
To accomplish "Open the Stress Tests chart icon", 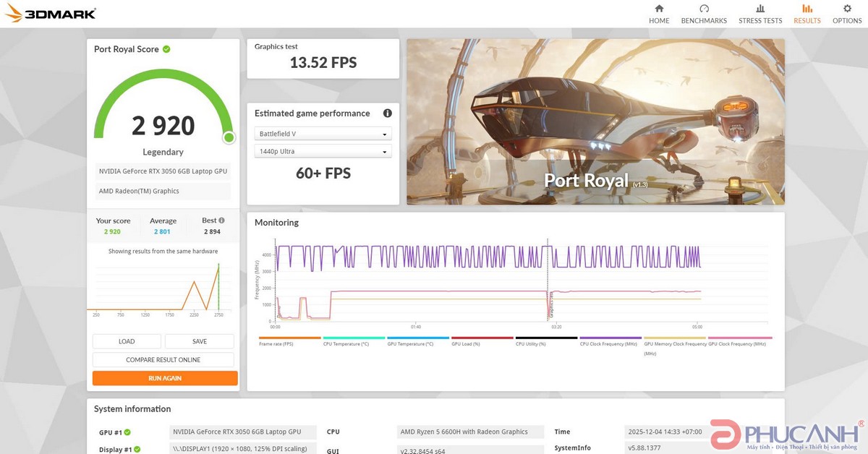I will [x=760, y=9].
